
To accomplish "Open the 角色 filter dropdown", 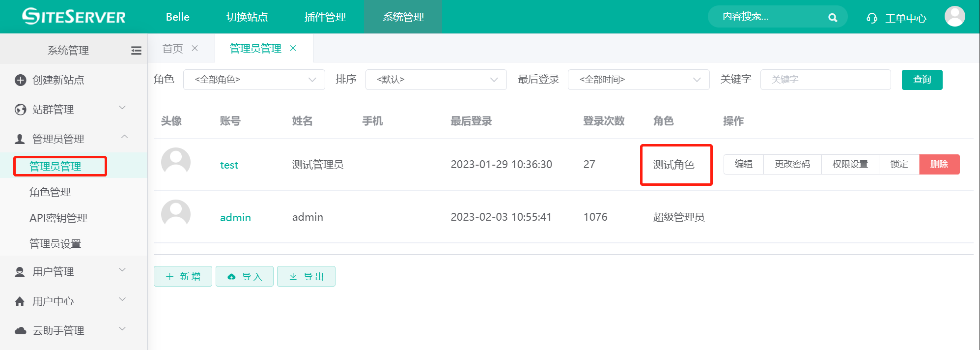I will [x=254, y=80].
